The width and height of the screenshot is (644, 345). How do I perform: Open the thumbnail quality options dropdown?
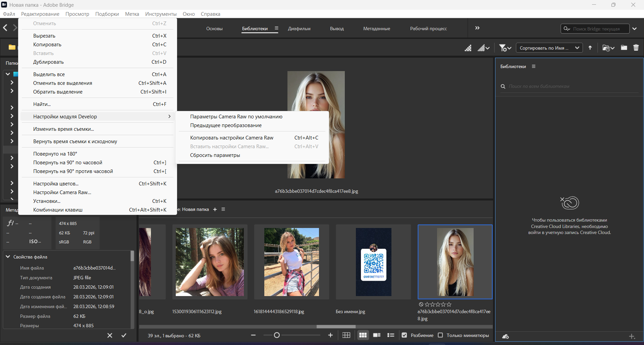coord(483,48)
